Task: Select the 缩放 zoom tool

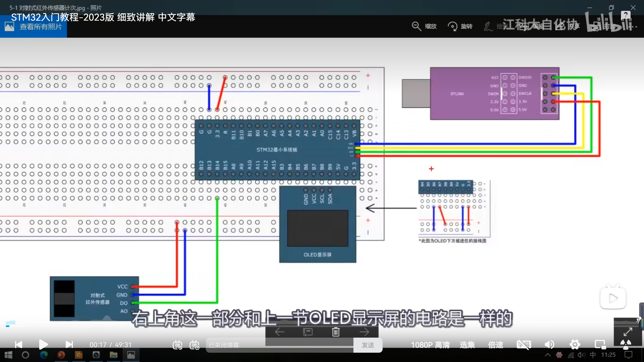Action: 424,26
